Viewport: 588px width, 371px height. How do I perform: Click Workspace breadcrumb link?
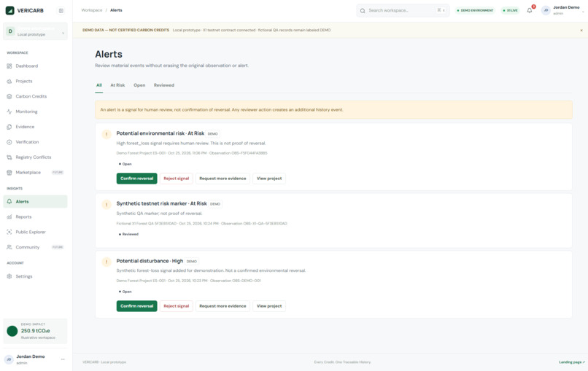point(92,10)
